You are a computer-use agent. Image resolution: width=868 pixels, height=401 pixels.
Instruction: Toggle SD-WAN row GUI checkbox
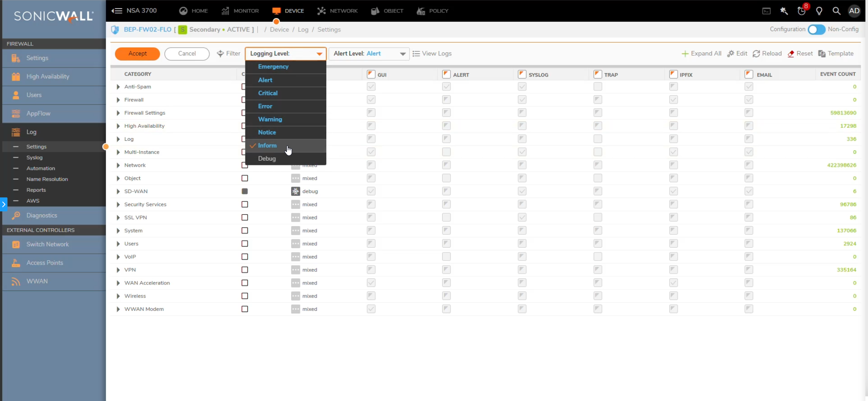click(371, 191)
